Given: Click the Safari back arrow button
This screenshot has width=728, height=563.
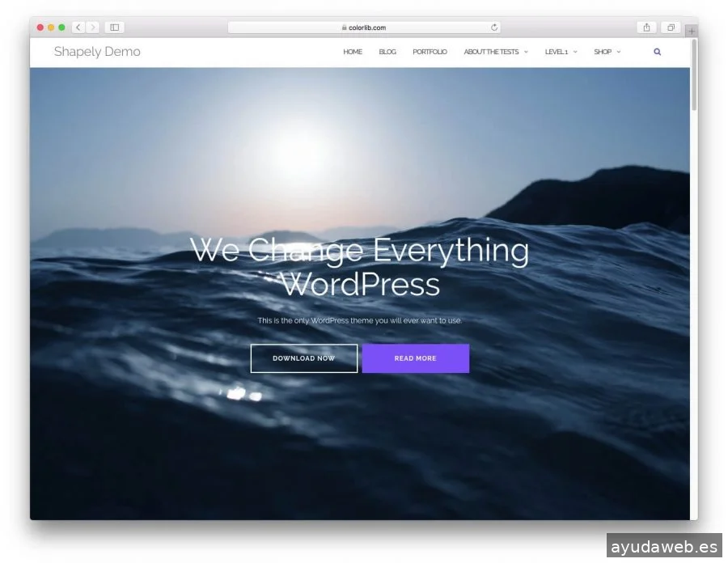Looking at the screenshot, I should 78,28.
